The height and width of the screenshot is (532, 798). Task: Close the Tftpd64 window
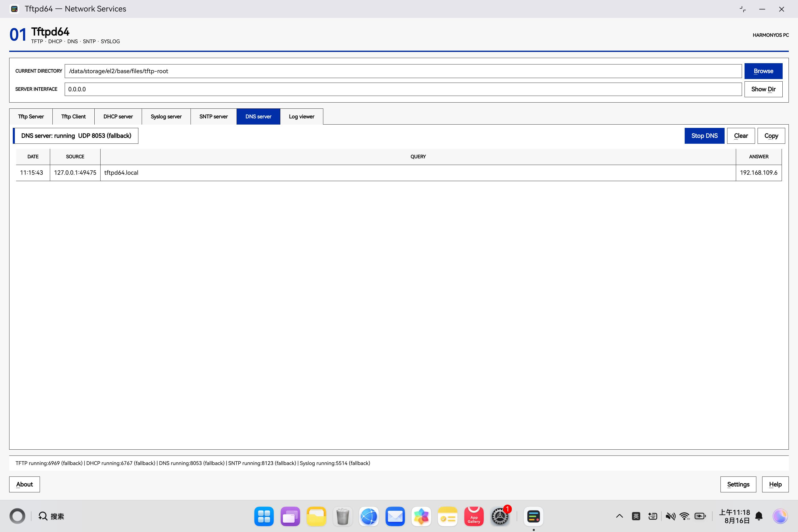click(782, 9)
